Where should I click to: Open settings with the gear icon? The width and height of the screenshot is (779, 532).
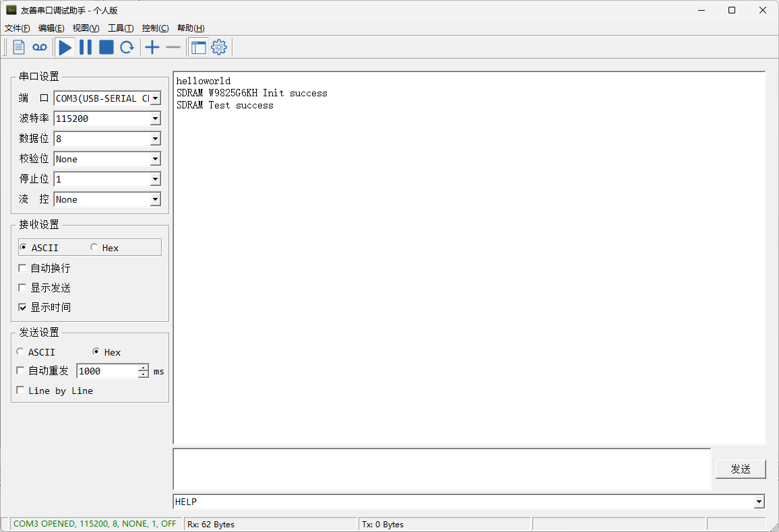point(219,47)
